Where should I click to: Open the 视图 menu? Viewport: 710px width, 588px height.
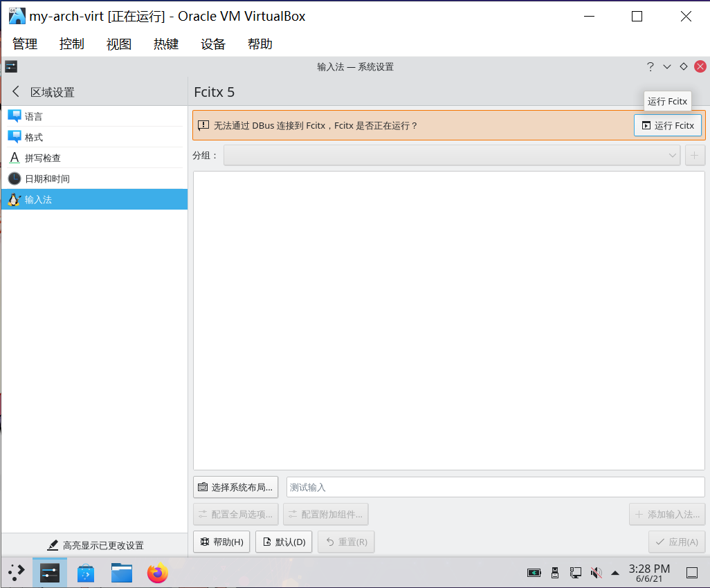(x=118, y=44)
